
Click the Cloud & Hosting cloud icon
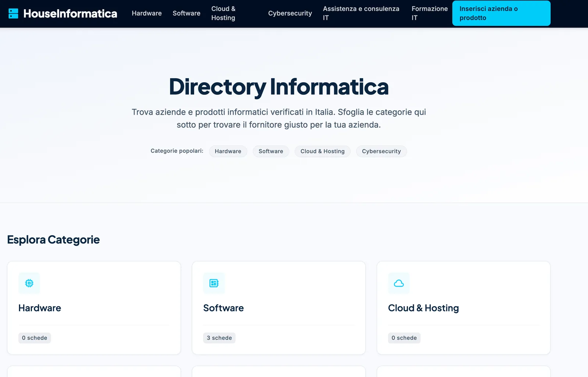(399, 283)
